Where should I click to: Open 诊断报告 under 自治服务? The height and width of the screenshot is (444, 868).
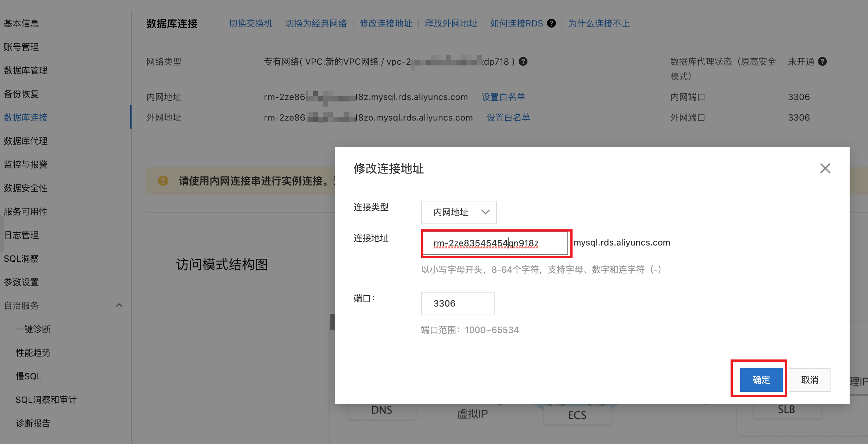[33, 423]
